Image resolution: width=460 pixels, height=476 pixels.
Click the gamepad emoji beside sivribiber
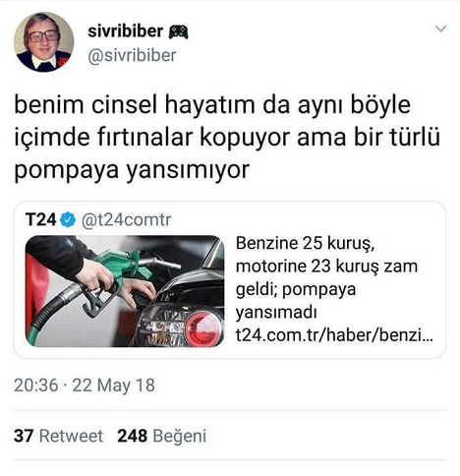[178, 32]
